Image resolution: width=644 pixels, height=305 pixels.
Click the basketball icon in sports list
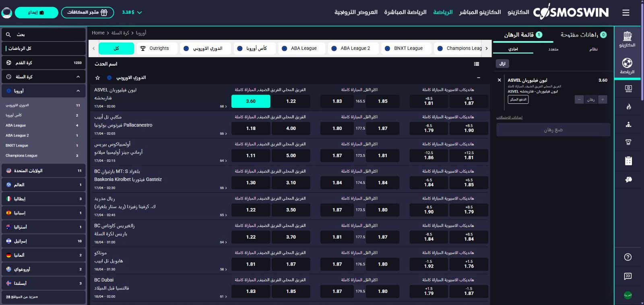(x=9, y=77)
